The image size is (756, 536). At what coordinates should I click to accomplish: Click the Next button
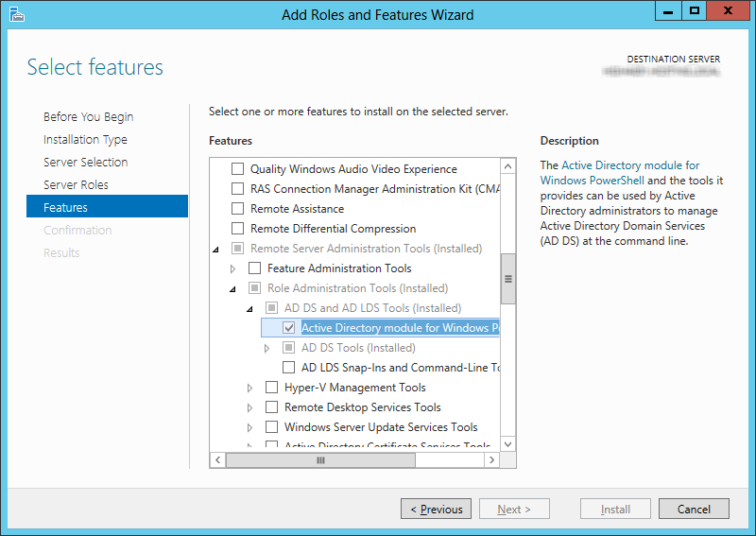pos(514,509)
